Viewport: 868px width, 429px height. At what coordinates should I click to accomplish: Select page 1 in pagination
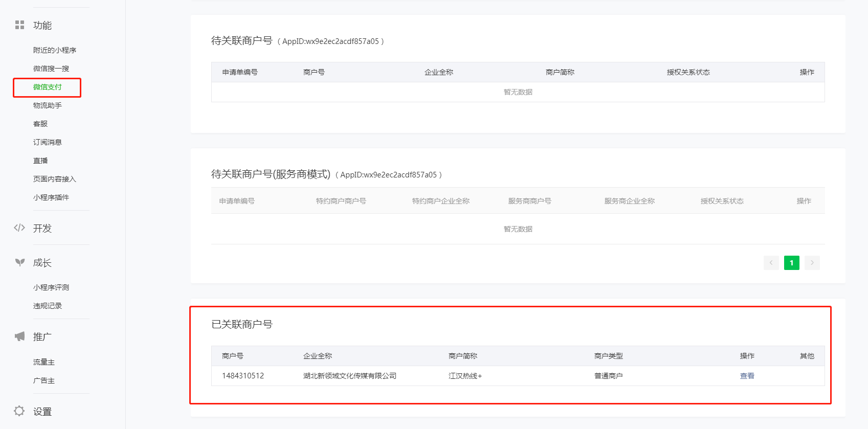click(792, 263)
